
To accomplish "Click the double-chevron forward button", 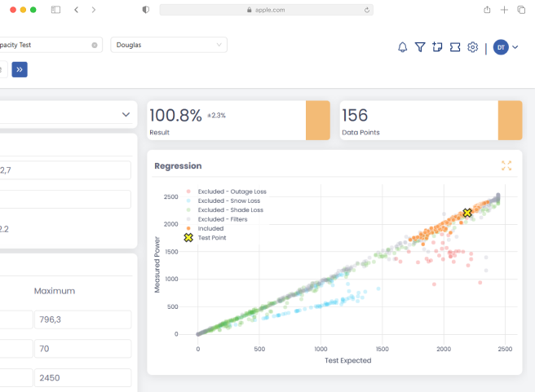I will [20, 69].
